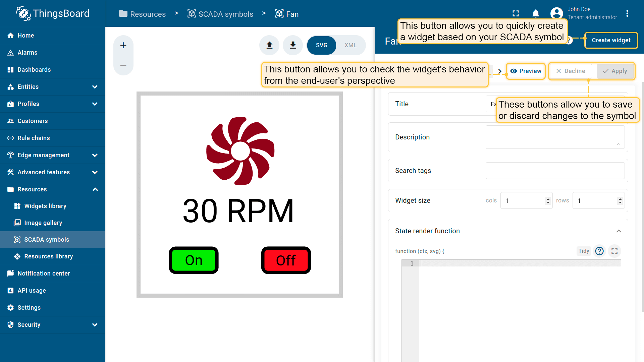Open the user menu three-dots icon

click(627, 13)
